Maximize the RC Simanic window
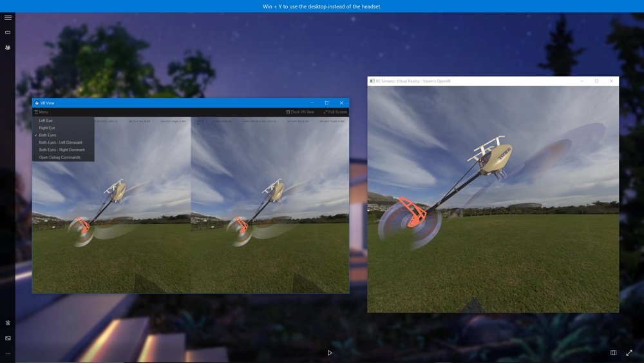Image resolution: width=644 pixels, height=363 pixels. (x=597, y=81)
